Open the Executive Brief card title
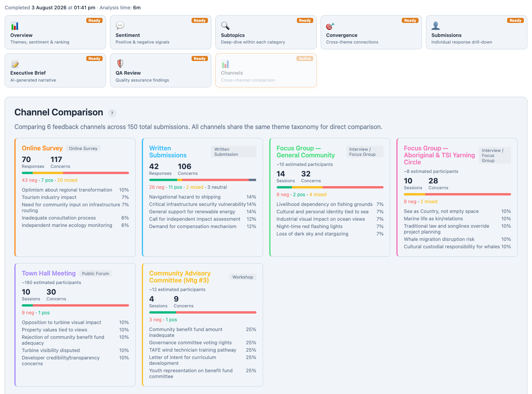 tap(28, 73)
